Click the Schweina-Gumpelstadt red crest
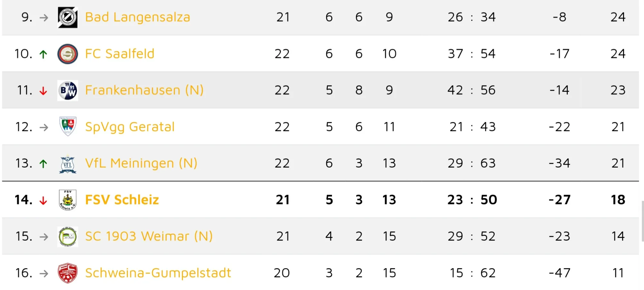 tap(68, 273)
